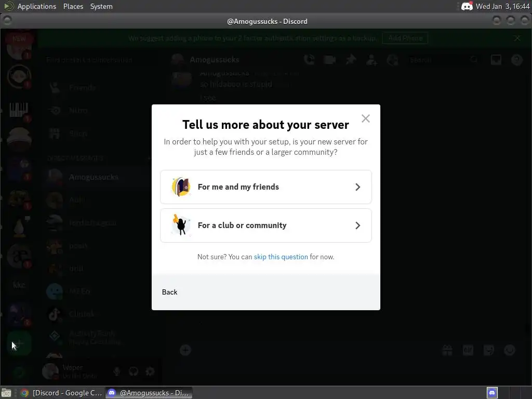The height and width of the screenshot is (399, 532).
Task: Open the Inbox icon in the header
Action: coord(496,60)
